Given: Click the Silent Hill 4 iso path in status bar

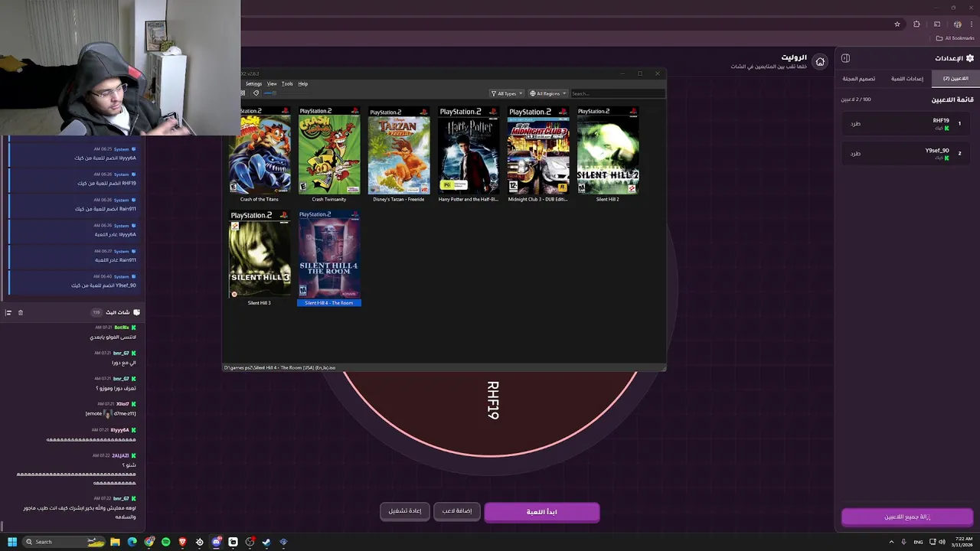Looking at the screenshot, I should click(279, 367).
